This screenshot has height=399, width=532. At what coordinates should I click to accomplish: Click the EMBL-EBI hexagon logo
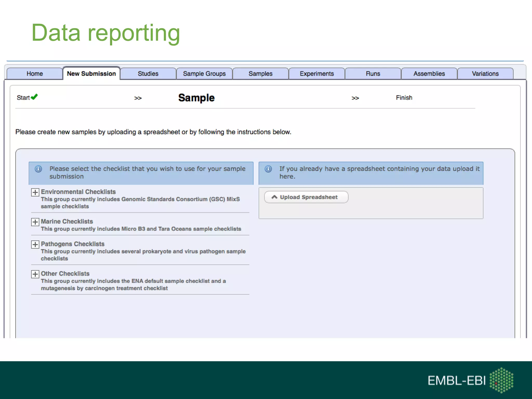501,380
